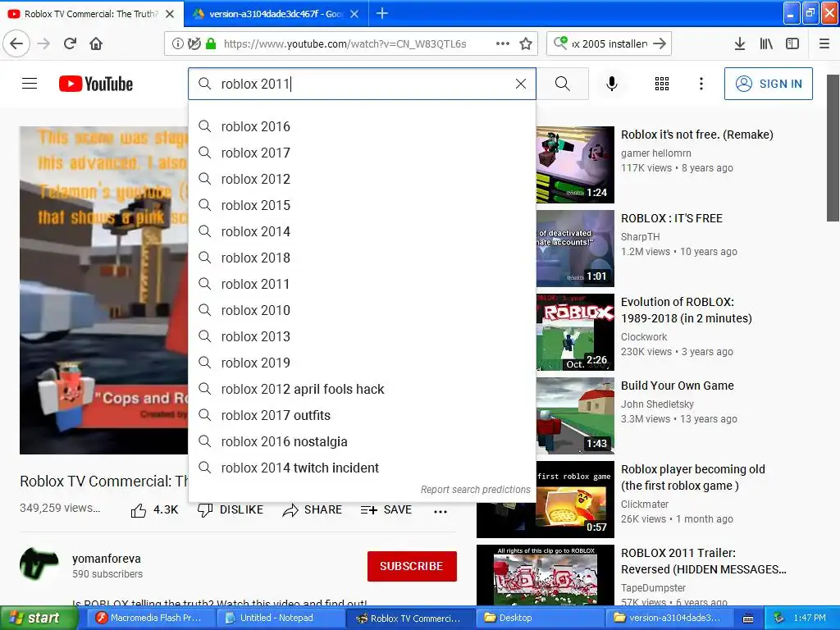Viewport: 840px width, 630px height.
Task: Select 'roblox 2016 nostalgia' suggestion
Action: 362,441
